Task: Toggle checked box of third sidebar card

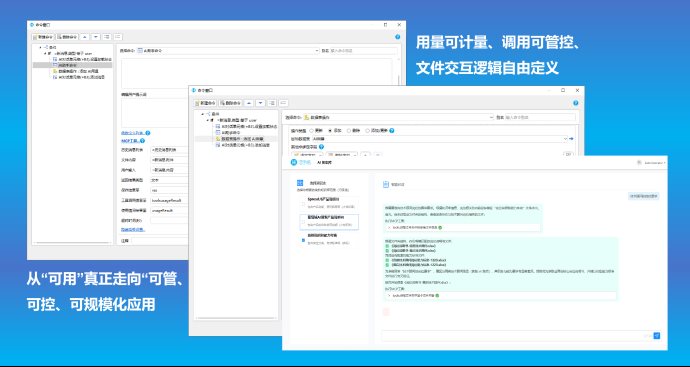Action: pos(302,241)
